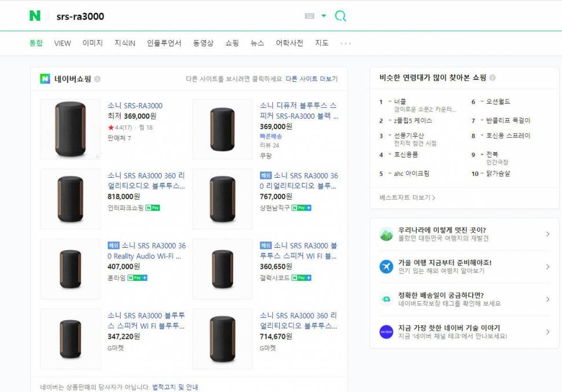The height and width of the screenshot is (392, 562).
Task: Switch to the 지도 tab
Action: (322, 43)
